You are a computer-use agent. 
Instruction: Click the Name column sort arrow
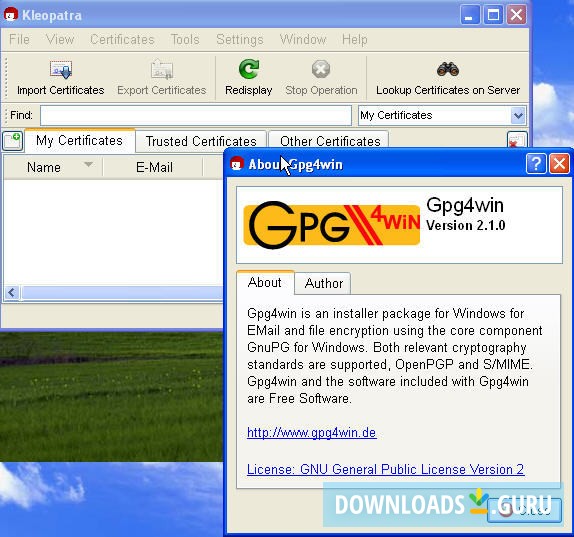(88, 164)
